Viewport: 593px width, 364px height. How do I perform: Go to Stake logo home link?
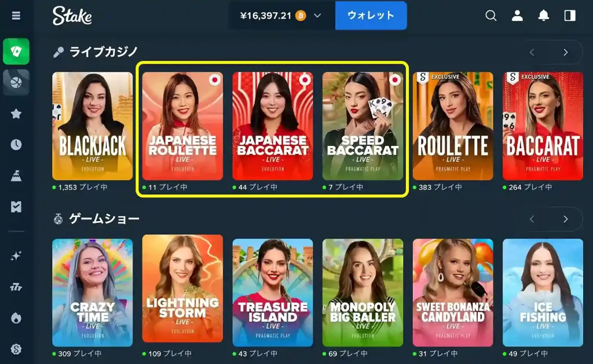(x=72, y=16)
